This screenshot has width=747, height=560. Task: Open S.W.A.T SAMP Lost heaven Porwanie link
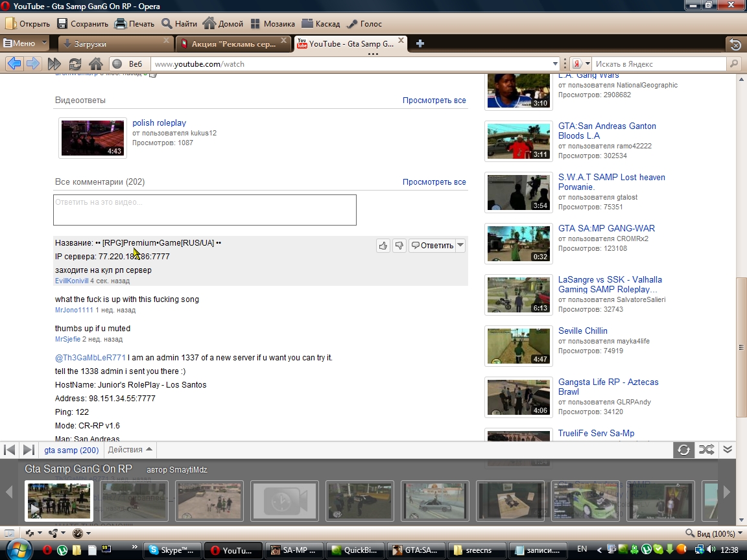pos(611,182)
